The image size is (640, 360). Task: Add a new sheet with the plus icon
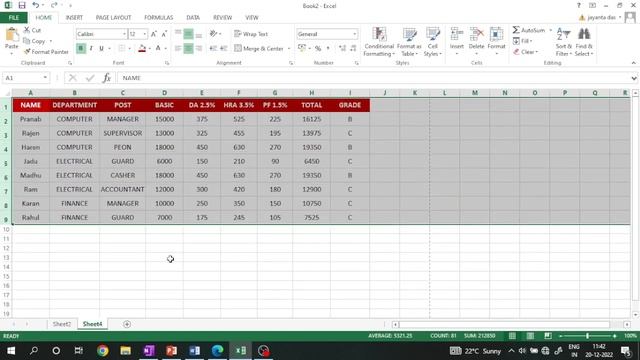(127, 324)
